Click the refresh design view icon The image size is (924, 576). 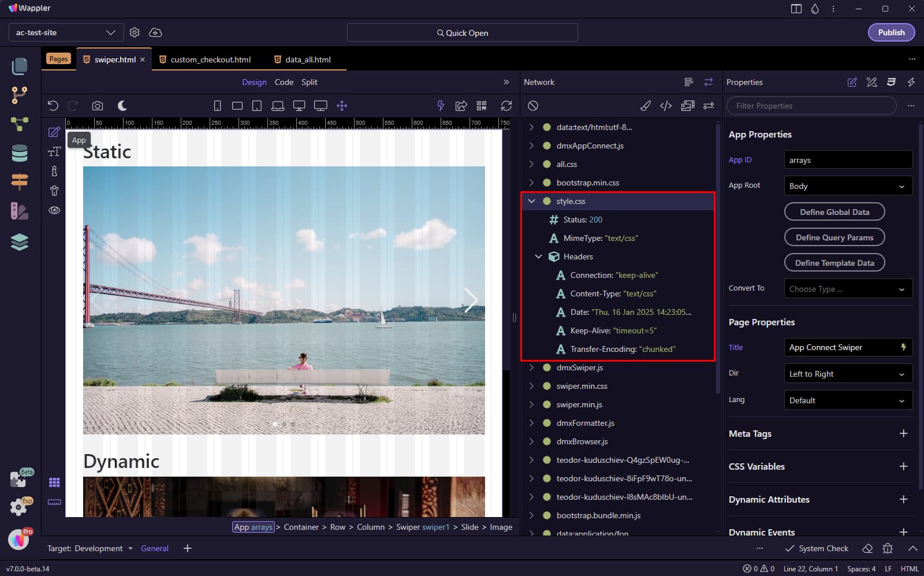[x=506, y=106]
